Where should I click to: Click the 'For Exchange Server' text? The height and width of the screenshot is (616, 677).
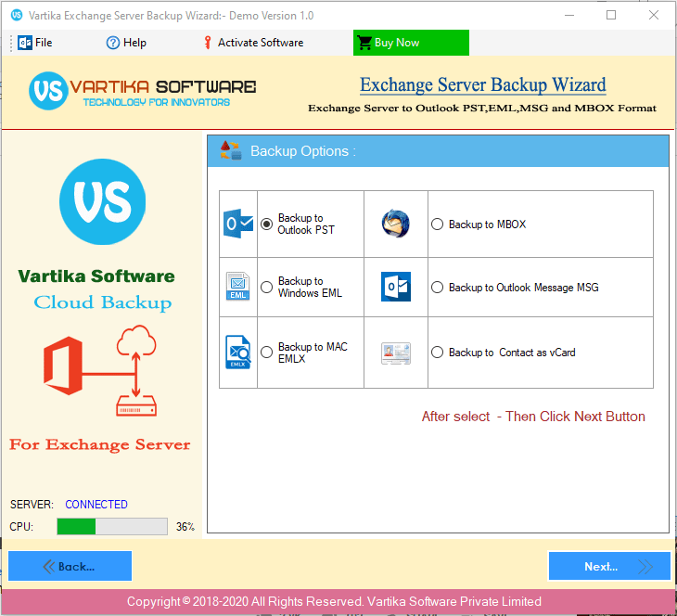100,444
